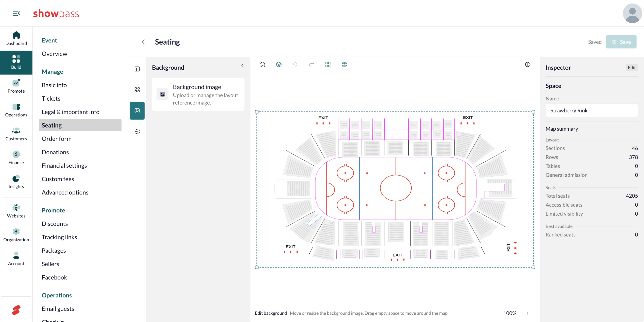Open Operations from the left sidebar
Screen dimensions: 644x322
click(x=16, y=110)
